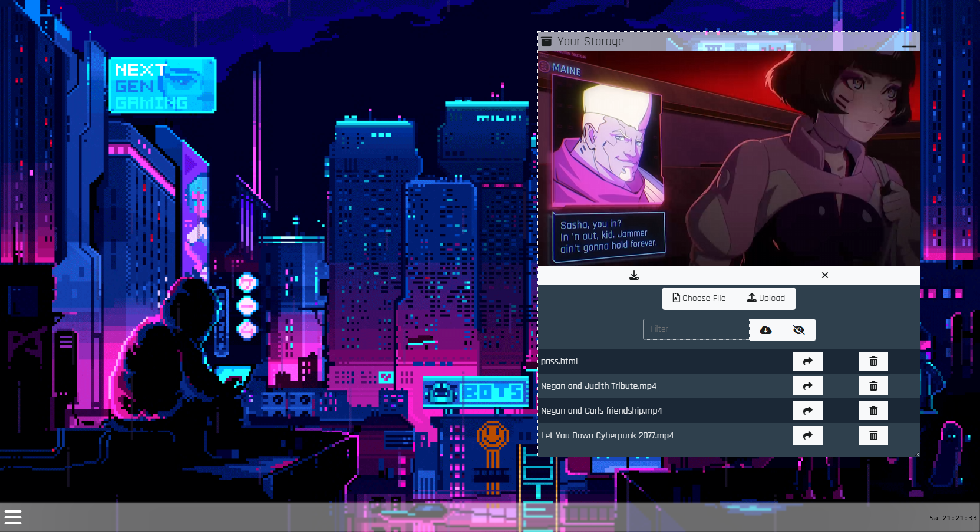
Task: Close the video preview panel
Action: click(825, 275)
